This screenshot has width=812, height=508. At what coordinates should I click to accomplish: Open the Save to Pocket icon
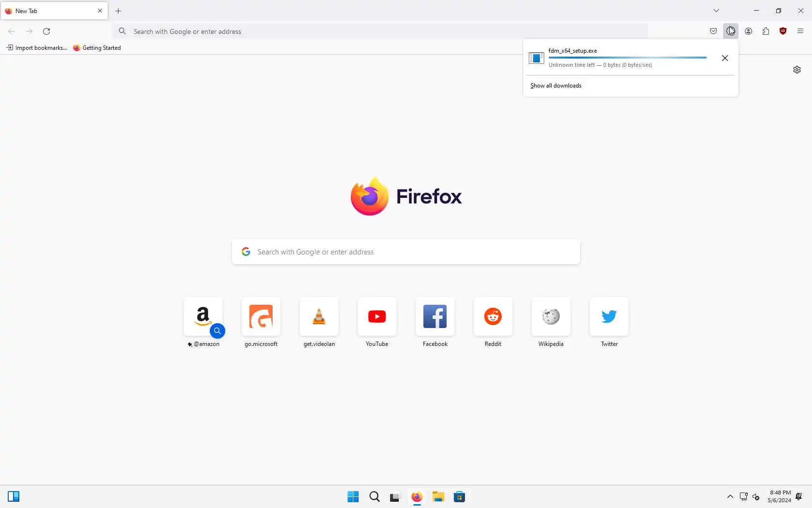click(713, 31)
